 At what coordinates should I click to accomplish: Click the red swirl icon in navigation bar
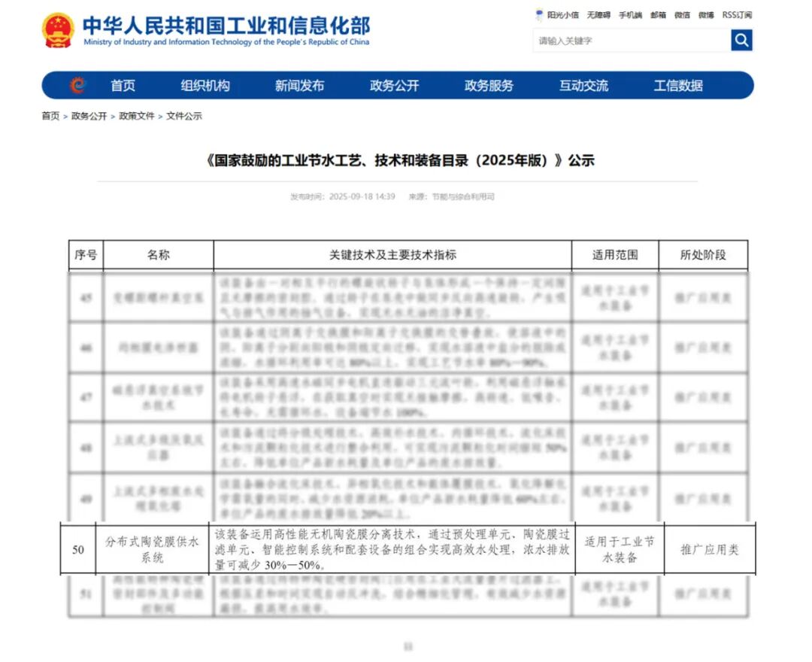pos(77,86)
